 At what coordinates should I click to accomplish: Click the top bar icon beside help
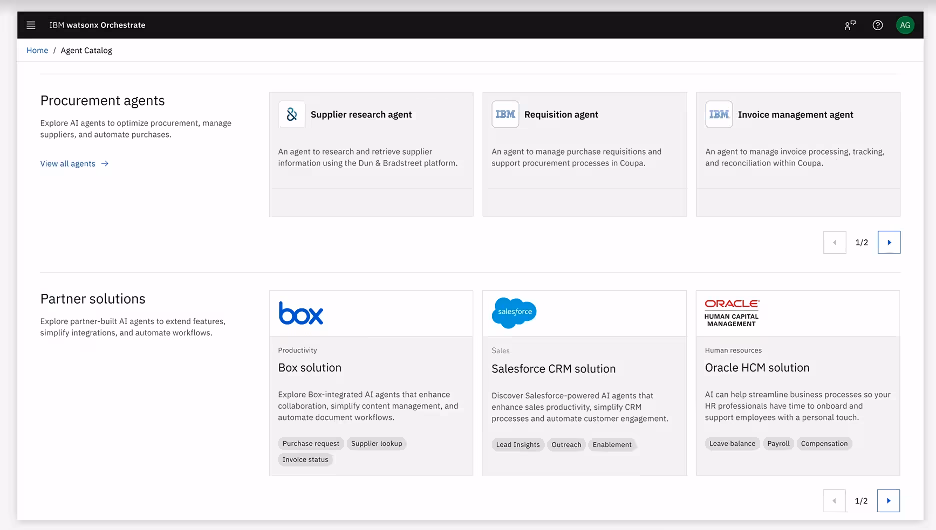pyautogui.click(x=850, y=25)
